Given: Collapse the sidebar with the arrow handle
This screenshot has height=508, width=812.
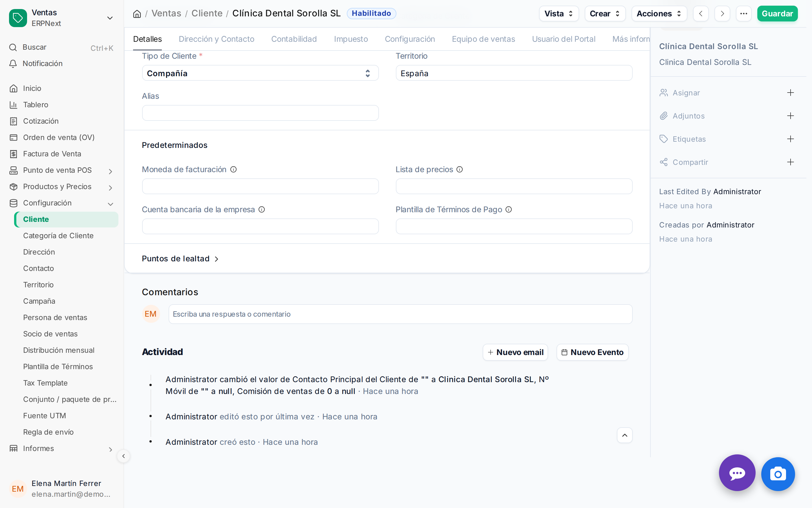Looking at the screenshot, I should tap(123, 456).
